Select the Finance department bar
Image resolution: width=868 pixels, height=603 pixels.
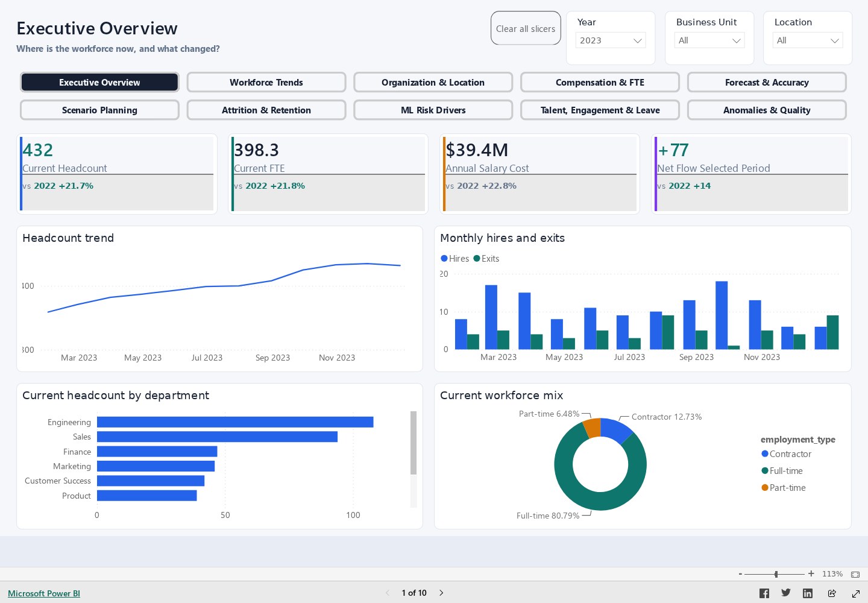pos(157,452)
